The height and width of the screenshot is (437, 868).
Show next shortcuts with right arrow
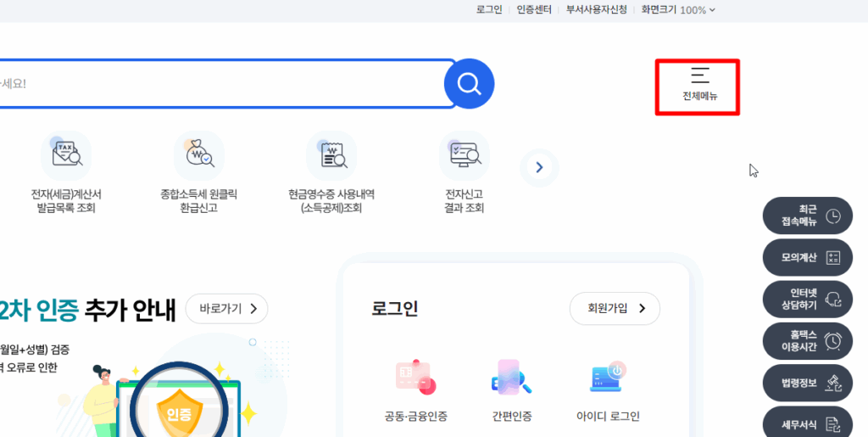point(539,167)
